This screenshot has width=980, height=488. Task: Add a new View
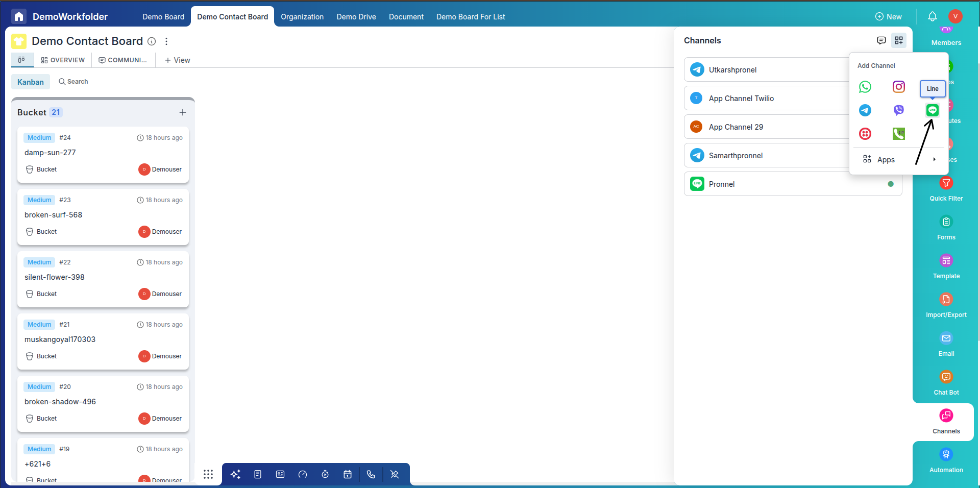click(x=177, y=60)
